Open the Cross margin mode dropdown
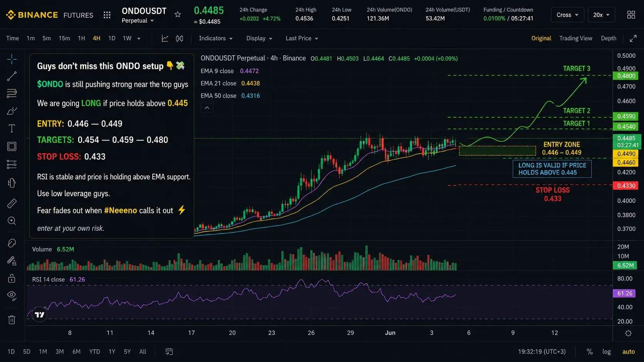This screenshot has width=644, height=362. coord(567,15)
